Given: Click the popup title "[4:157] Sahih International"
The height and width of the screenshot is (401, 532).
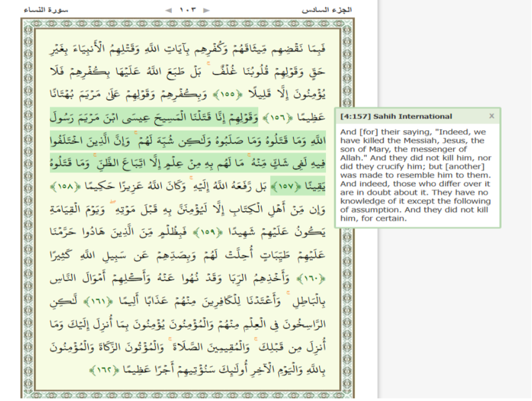Looking at the screenshot, I should point(396,116).
